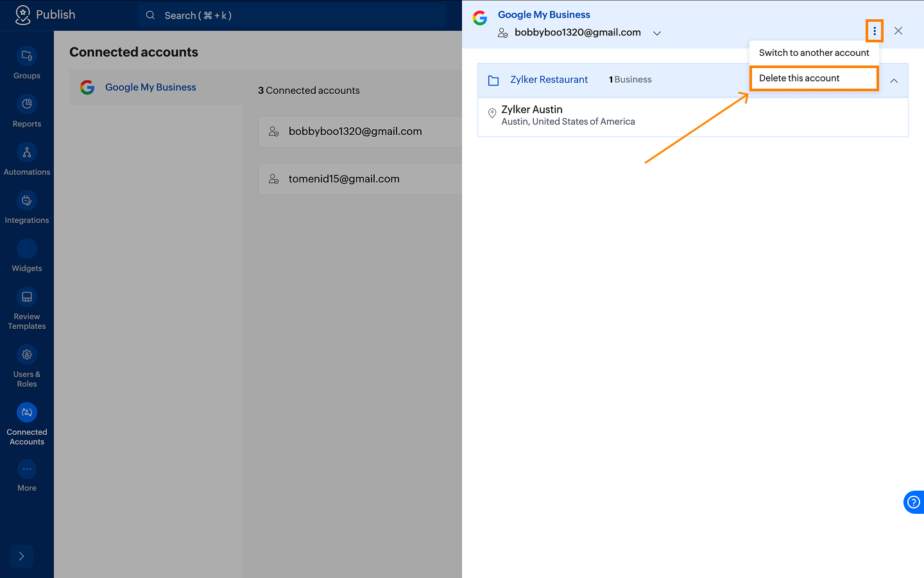Click location pin icon for Zylker Austin

point(492,114)
